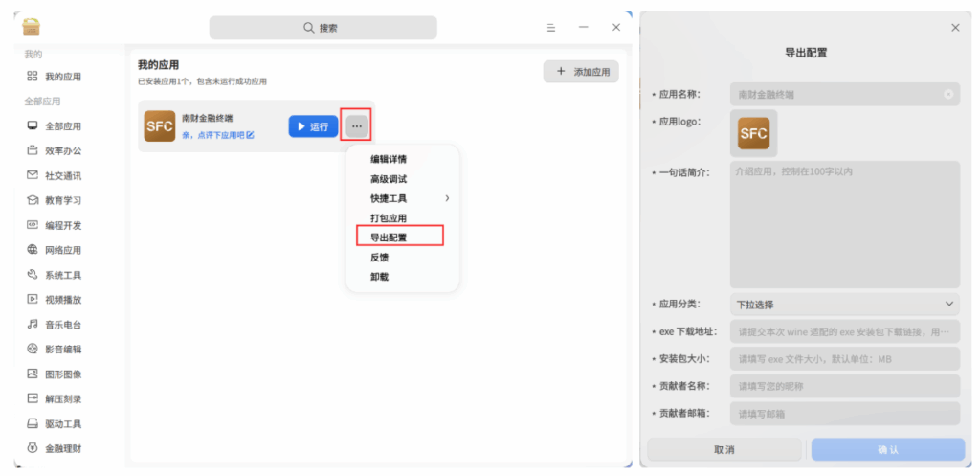980x476 pixels.
Task: Click the 图形图像 picture icon
Action: (33, 374)
